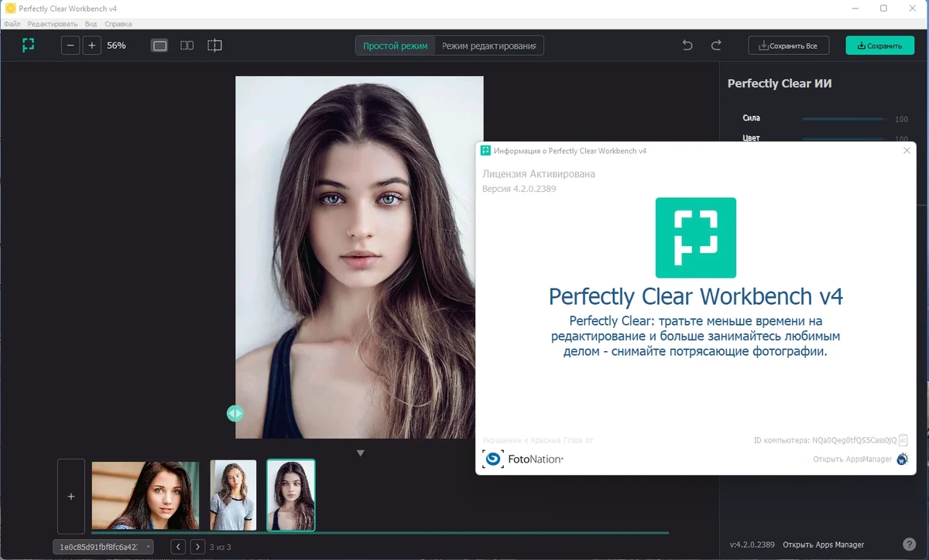Zoom in with the plus button

91,46
